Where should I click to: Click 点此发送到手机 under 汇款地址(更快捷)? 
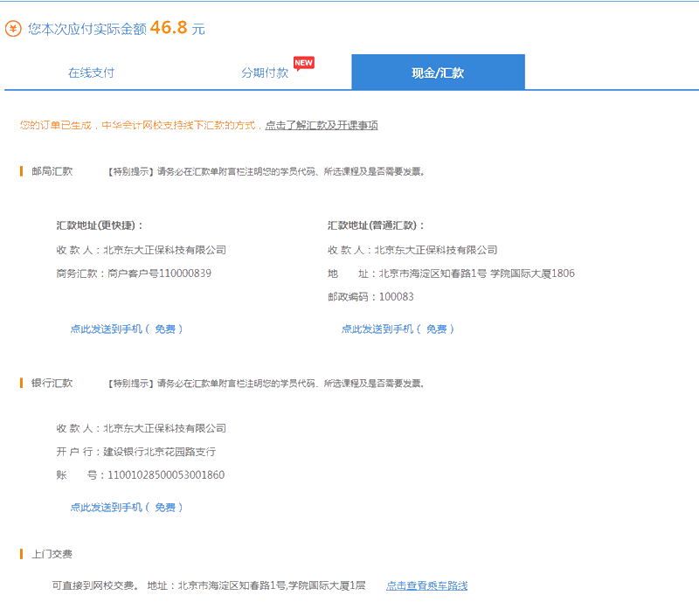point(128,329)
